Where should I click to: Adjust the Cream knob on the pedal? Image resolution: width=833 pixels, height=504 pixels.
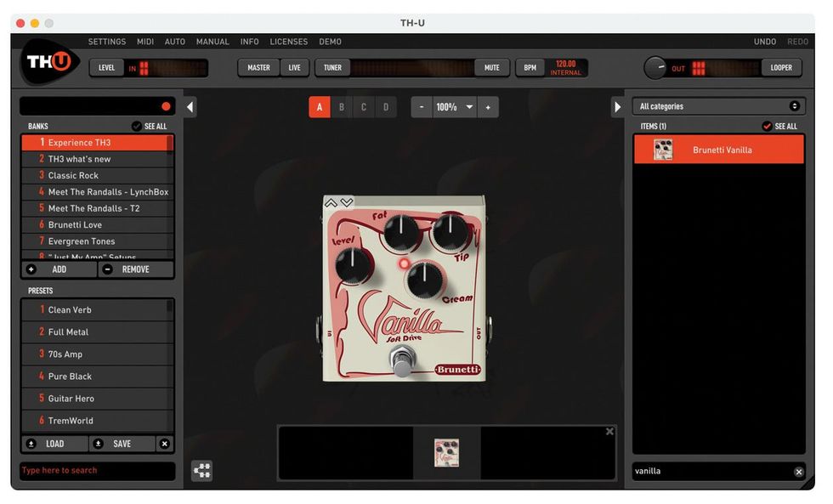tap(424, 280)
